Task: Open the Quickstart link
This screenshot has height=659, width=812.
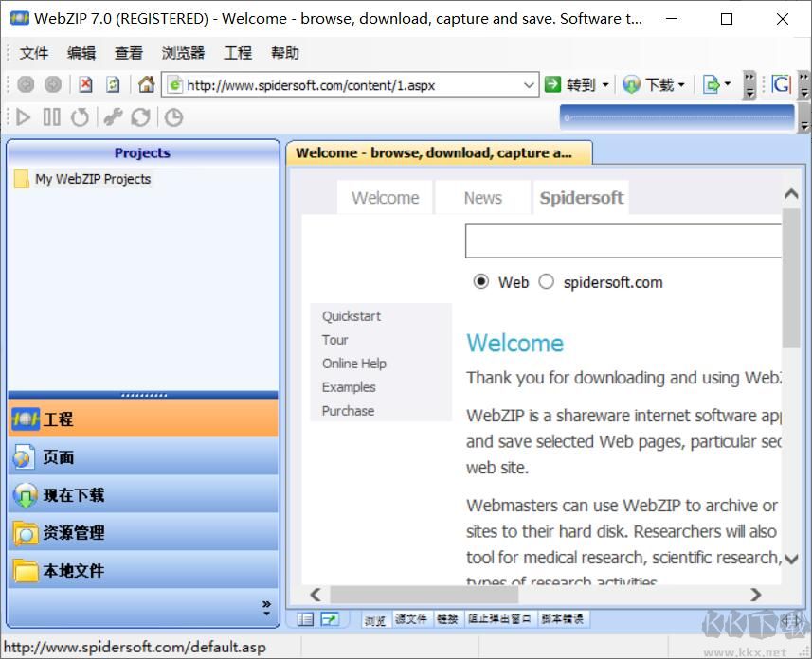Action: pyautogui.click(x=352, y=316)
